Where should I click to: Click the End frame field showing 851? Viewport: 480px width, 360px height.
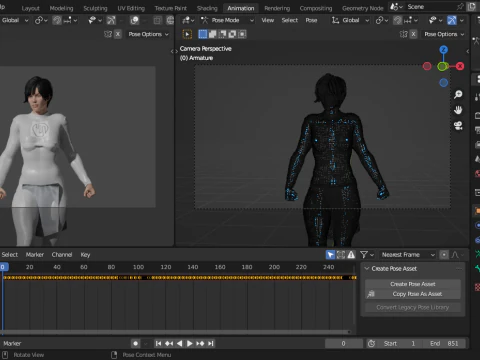pos(444,343)
